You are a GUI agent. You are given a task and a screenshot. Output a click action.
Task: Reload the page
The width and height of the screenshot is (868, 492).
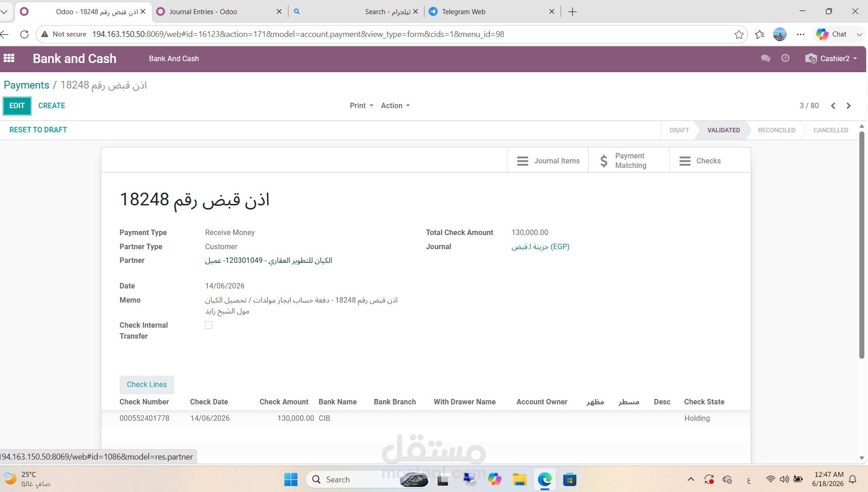[x=25, y=34]
